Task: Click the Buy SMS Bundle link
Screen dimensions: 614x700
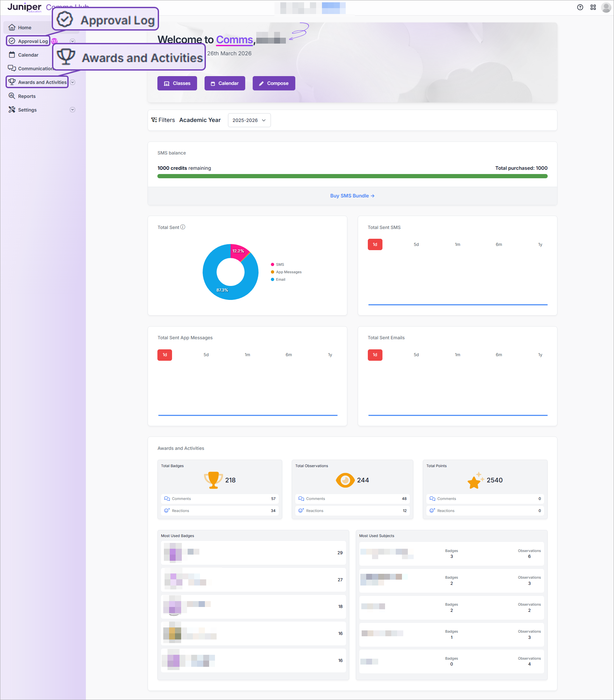Action: (352, 196)
